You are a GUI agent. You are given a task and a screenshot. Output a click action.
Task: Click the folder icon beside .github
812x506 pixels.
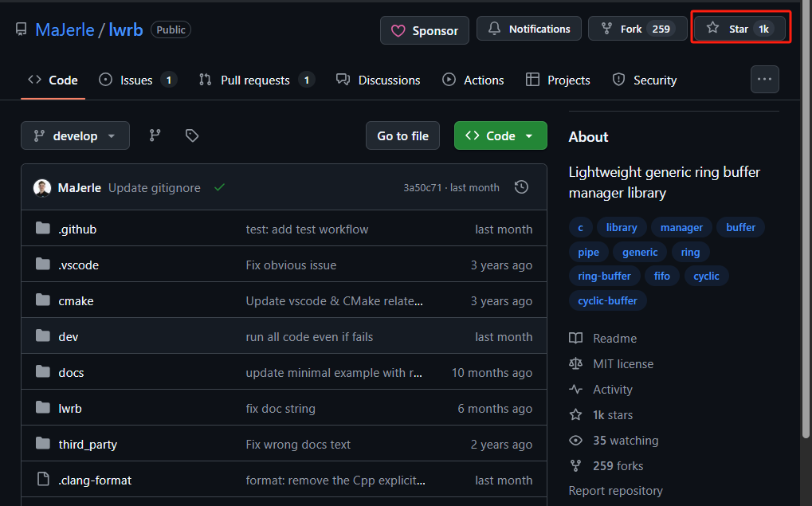coord(43,229)
